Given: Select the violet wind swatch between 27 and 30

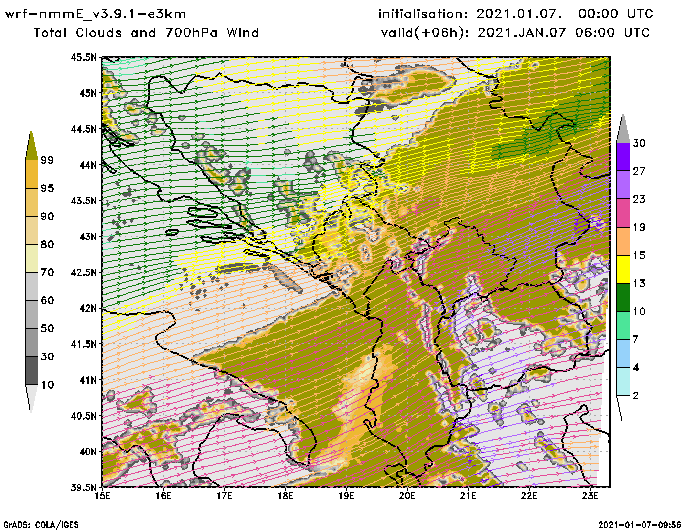Looking at the screenshot, I should pos(623,157).
